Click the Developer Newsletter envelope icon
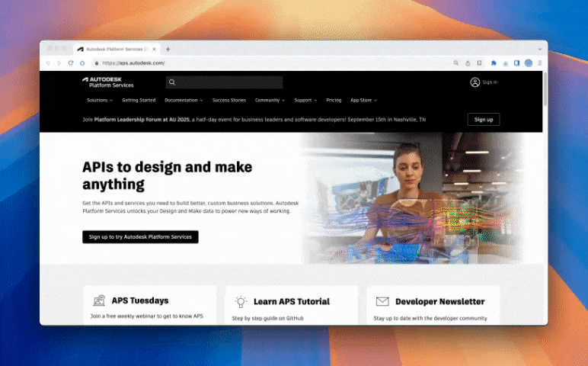 pos(382,301)
